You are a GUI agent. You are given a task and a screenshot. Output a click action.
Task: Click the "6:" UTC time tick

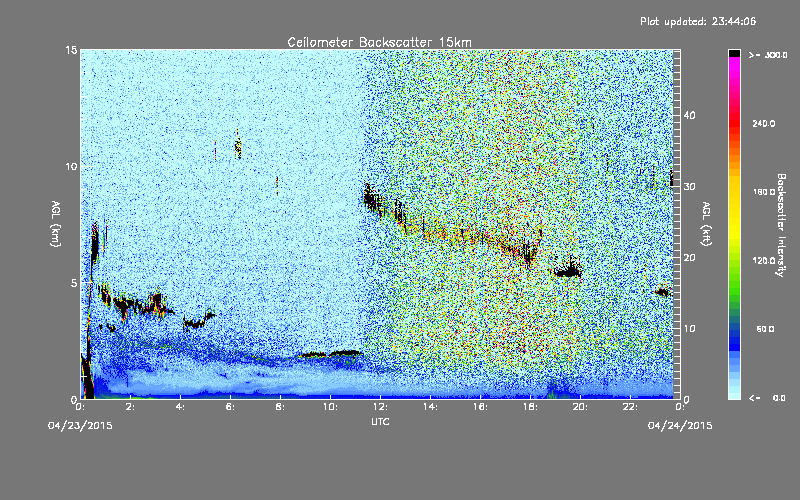tap(230, 407)
